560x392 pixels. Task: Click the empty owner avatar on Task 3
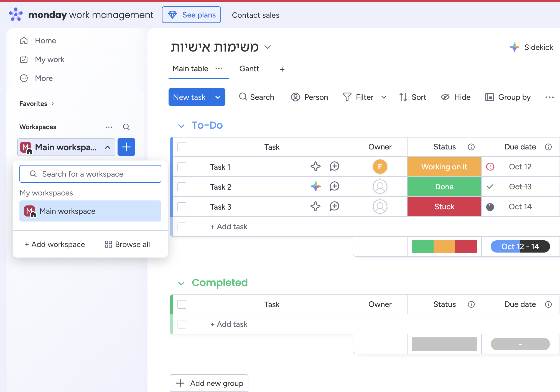point(380,207)
